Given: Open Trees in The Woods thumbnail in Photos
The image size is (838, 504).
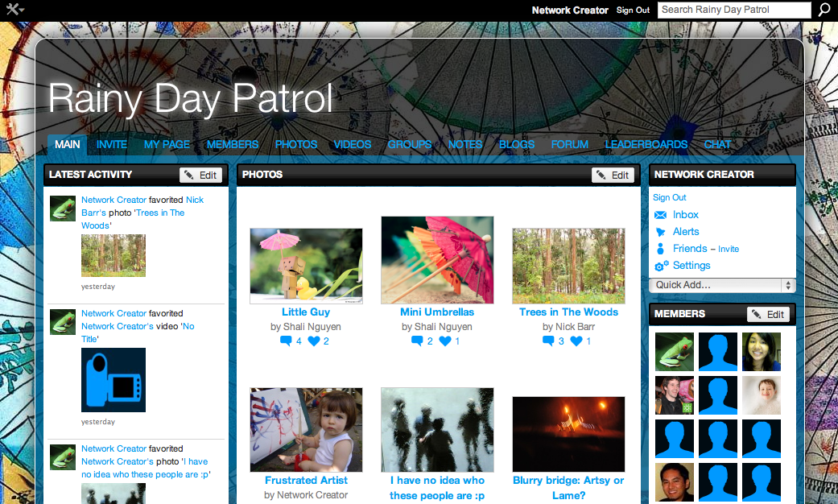Looking at the screenshot, I should (568, 266).
